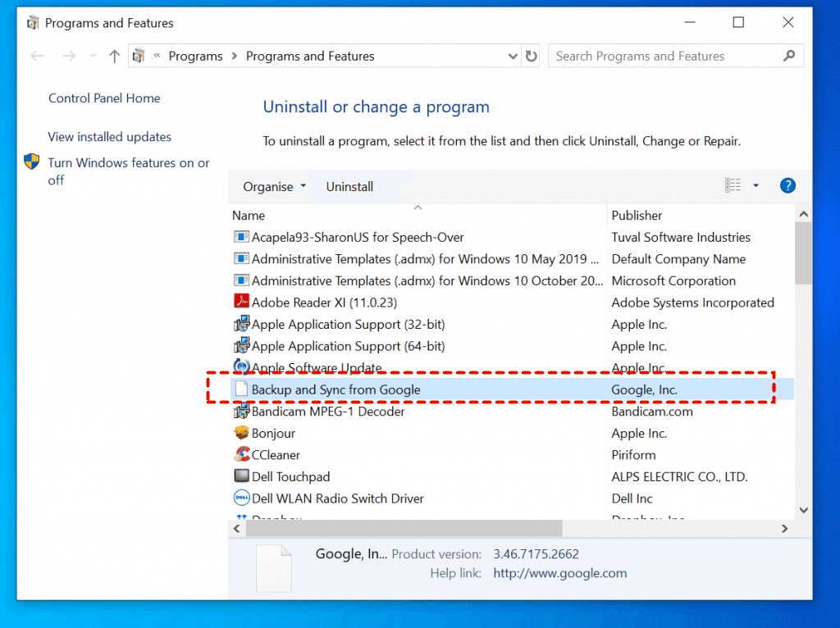840x628 pixels.
Task: Click the Adobe Reader XI icon
Action: (x=241, y=303)
